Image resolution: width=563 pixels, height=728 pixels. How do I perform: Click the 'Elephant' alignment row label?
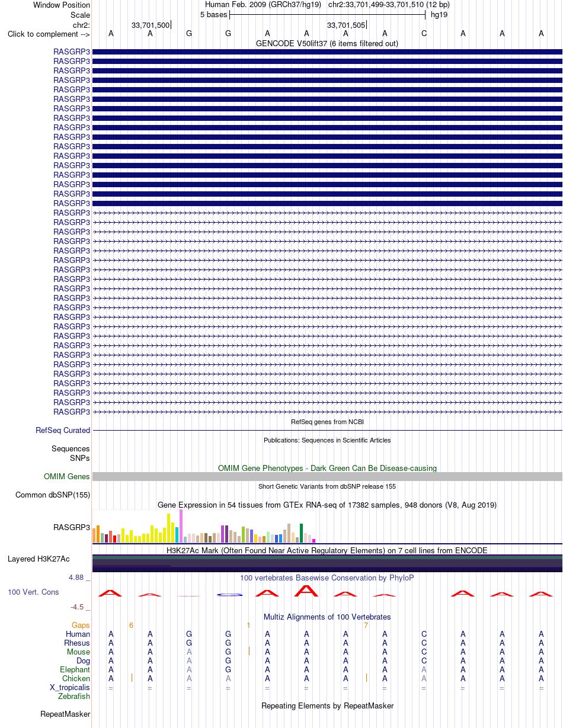(75, 669)
